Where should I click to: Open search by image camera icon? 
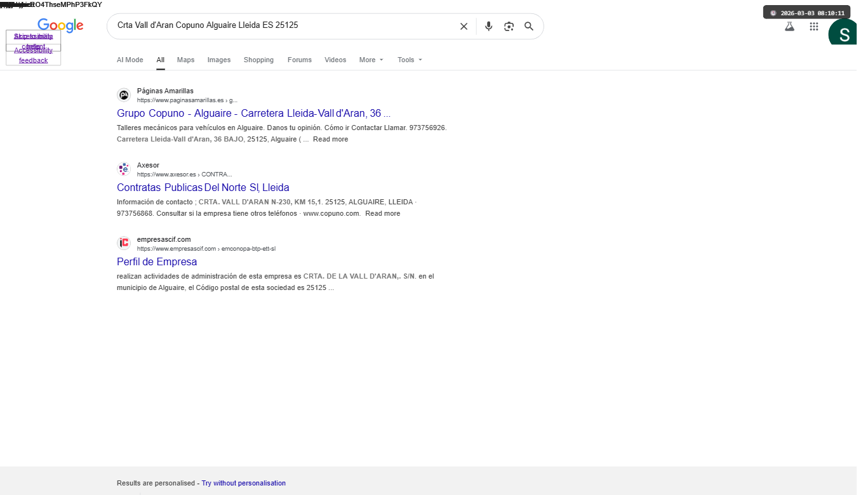click(x=509, y=26)
